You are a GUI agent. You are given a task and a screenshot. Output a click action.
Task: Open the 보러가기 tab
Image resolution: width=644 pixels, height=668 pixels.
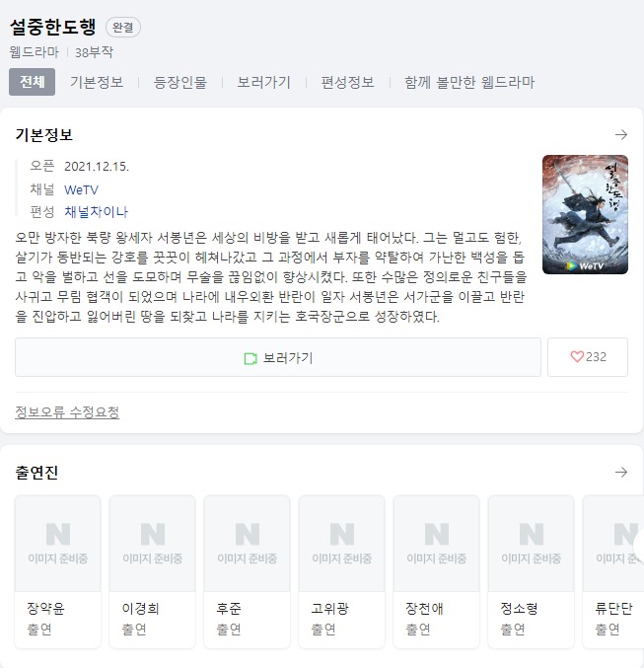pos(263,82)
